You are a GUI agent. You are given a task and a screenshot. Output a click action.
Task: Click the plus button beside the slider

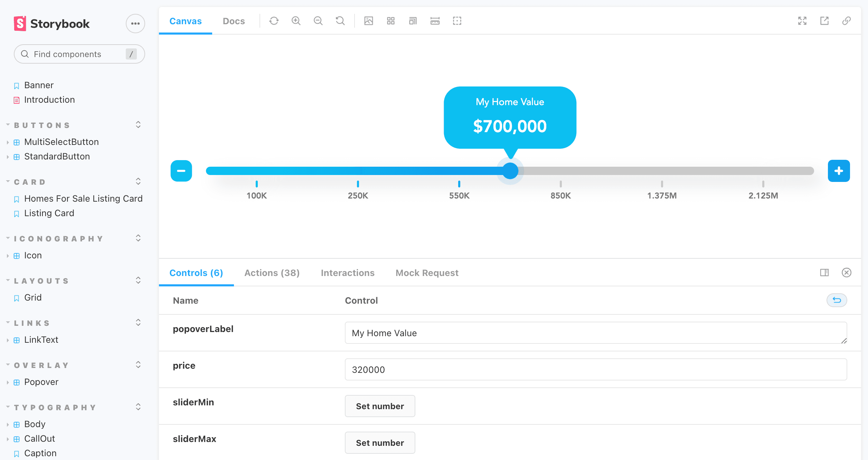pyautogui.click(x=839, y=171)
